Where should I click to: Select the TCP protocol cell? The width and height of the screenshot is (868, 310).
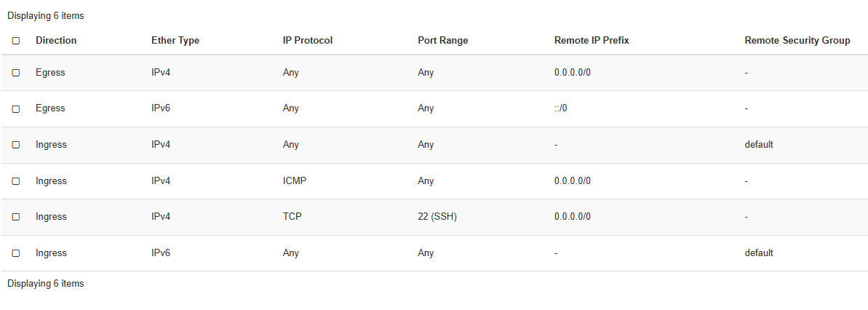292,217
